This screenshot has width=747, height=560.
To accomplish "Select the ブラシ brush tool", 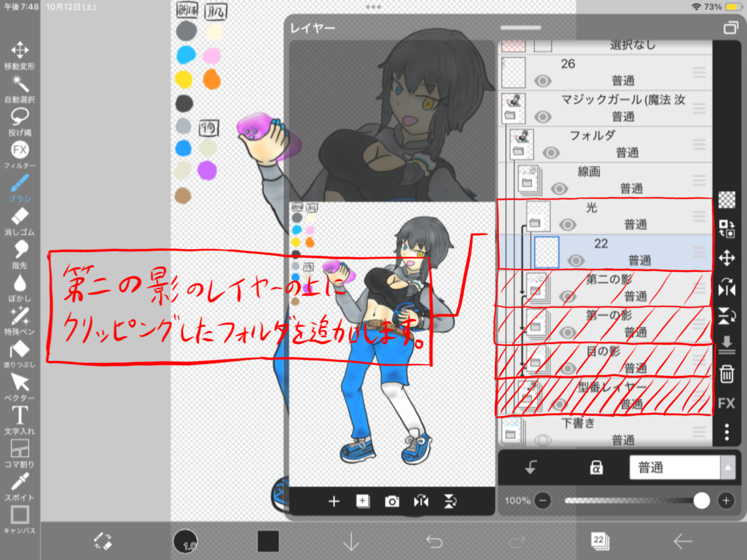I will coord(20,188).
